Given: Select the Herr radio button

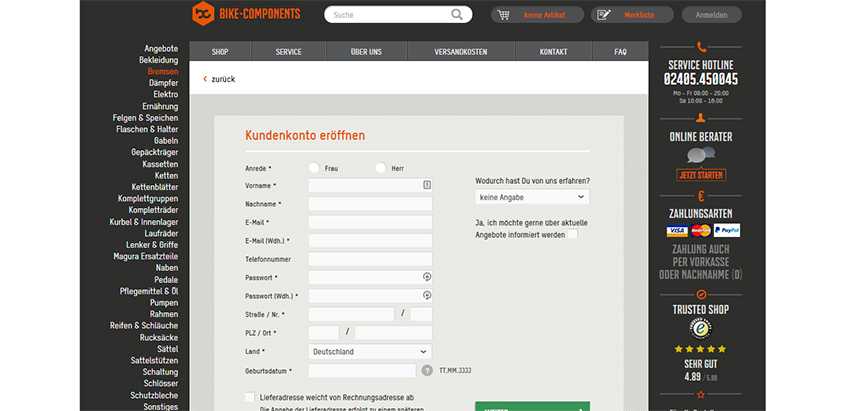Looking at the screenshot, I should pyautogui.click(x=380, y=168).
